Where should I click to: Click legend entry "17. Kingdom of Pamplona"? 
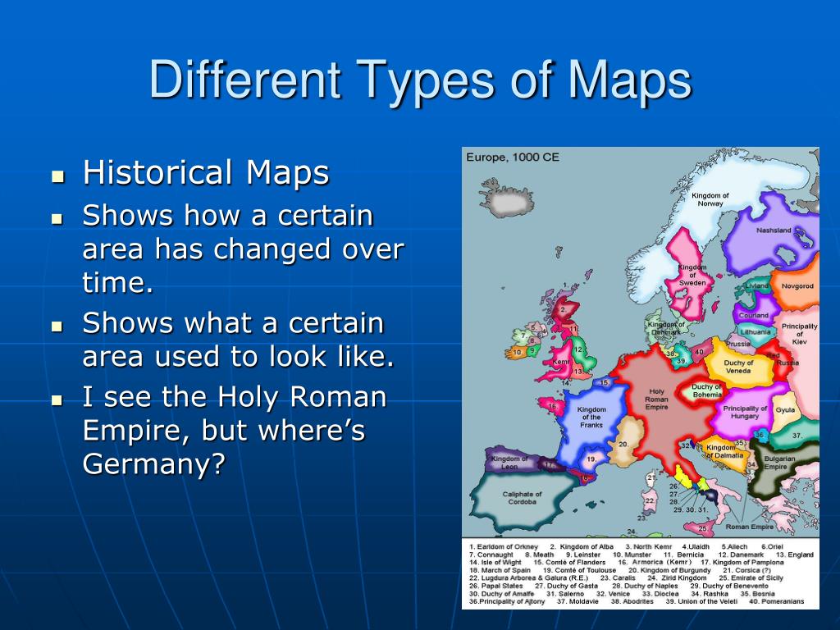point(742,562)
